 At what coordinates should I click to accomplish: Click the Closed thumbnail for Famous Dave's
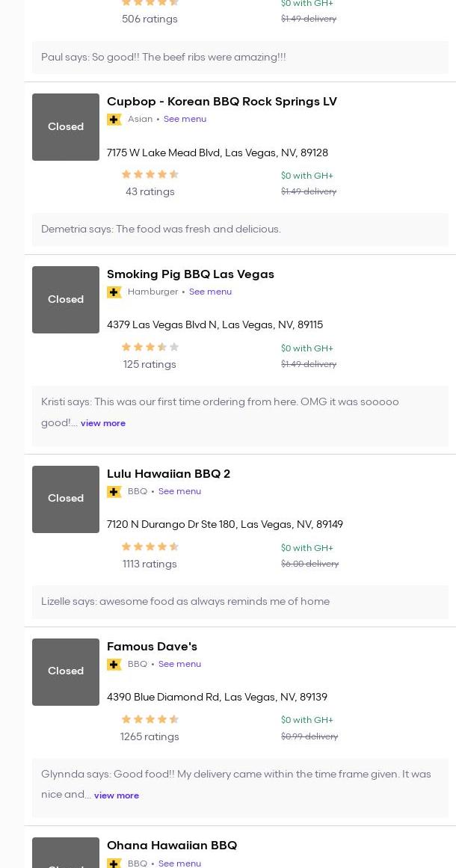pyautogui.click(x=66, y=672)
